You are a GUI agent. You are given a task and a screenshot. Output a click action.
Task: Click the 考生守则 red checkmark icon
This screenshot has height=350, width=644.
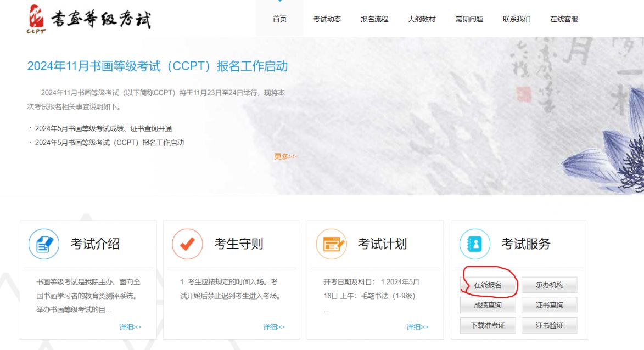pyautogui.click(x=187, y=244)
